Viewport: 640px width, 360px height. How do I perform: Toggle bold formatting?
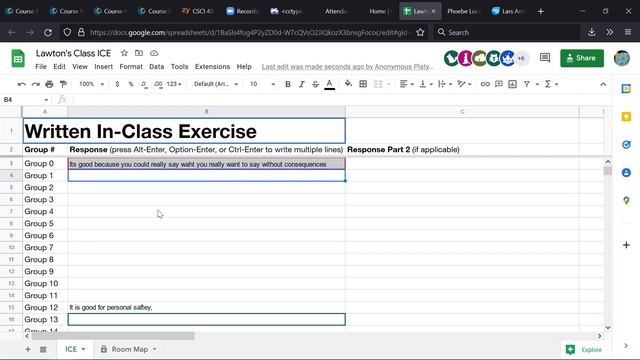[x=288, y=84]
